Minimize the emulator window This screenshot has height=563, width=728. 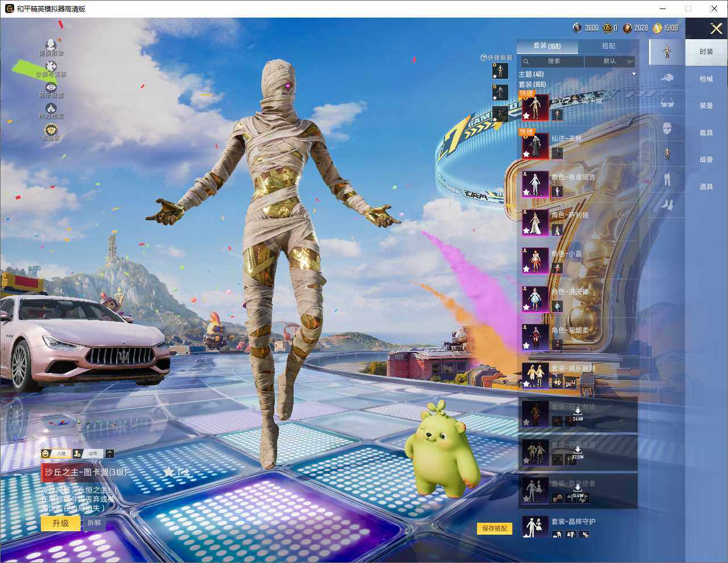[x=663, y=9]
